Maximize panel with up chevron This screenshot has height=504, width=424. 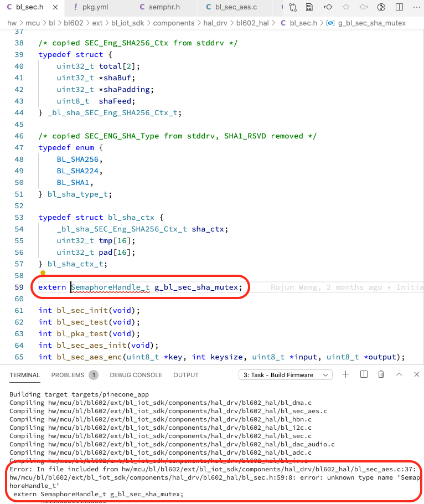tap(399, 375)
